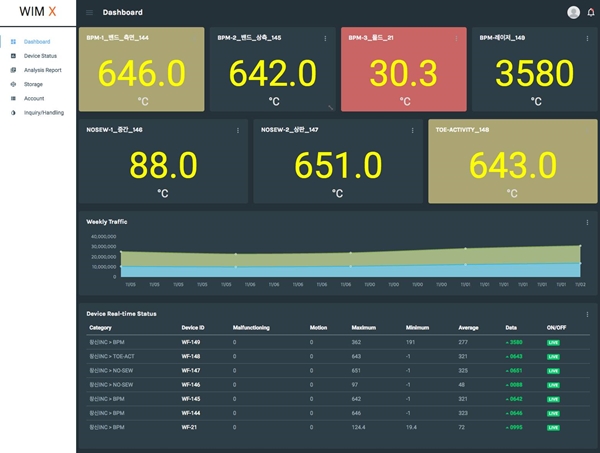600x453 pixels.
Task: Toggle the LIVE status of WF-146
Action: click(553, 384)
